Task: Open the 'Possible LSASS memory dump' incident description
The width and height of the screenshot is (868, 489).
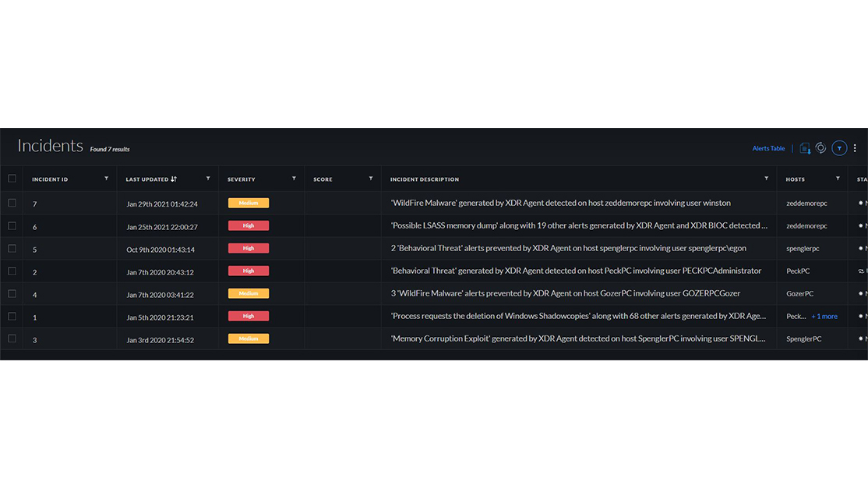Action: tap(579, 225)
